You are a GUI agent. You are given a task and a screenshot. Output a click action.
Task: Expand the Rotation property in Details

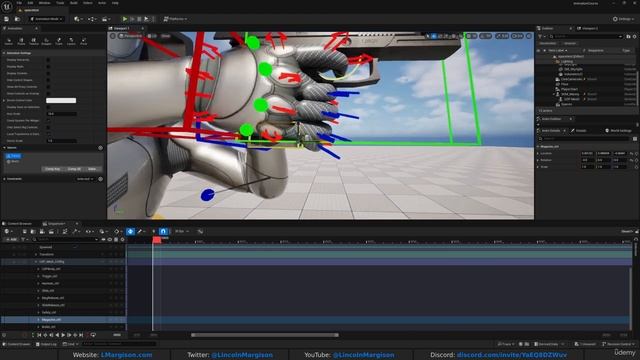click(538, 160)
